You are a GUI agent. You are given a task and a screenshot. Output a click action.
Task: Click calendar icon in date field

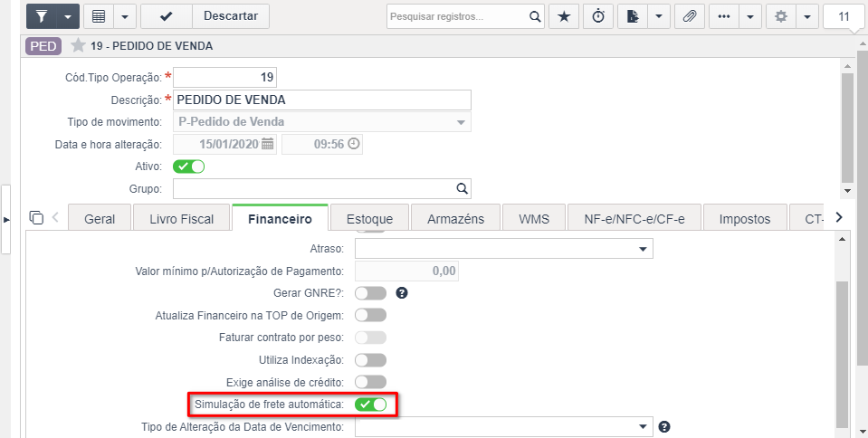268,144
